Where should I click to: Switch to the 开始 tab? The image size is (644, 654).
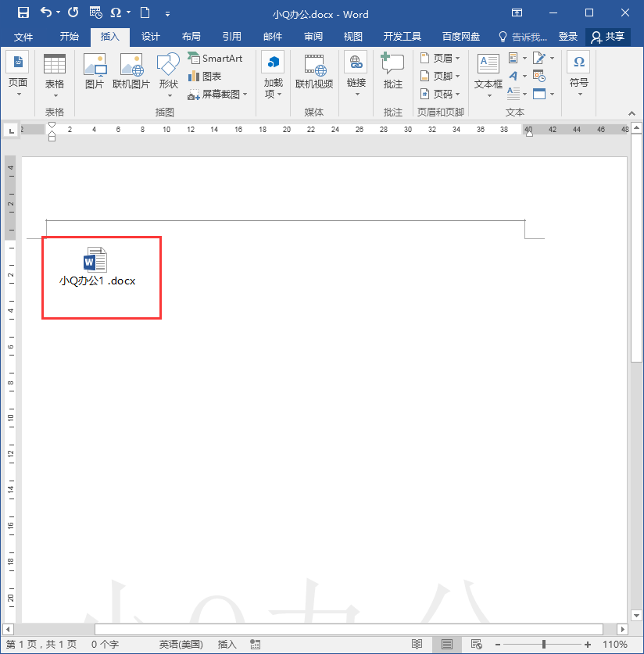[69, 37]
